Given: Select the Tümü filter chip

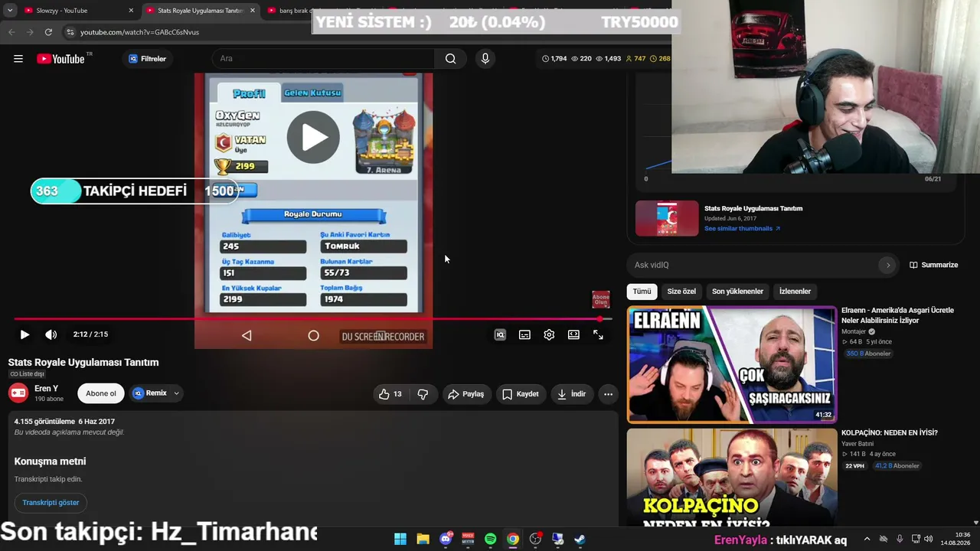Looking at the screenshot, I should [642, 292].
